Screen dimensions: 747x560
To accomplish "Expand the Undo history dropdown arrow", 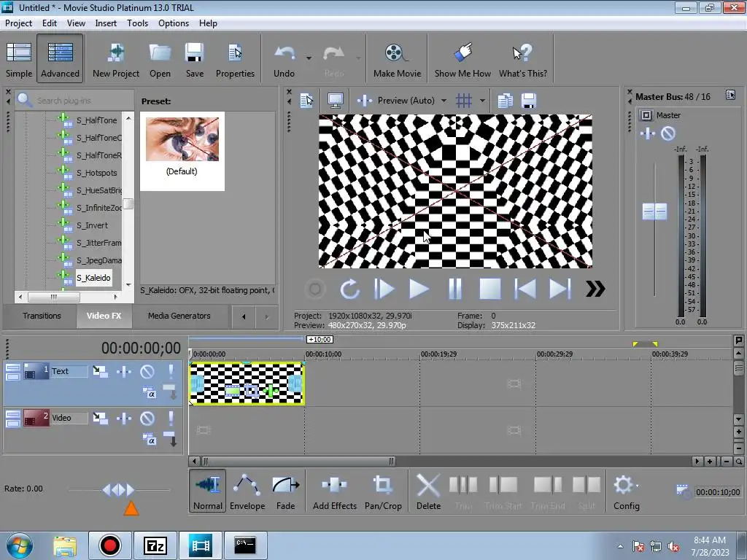I will click(309, 58).
